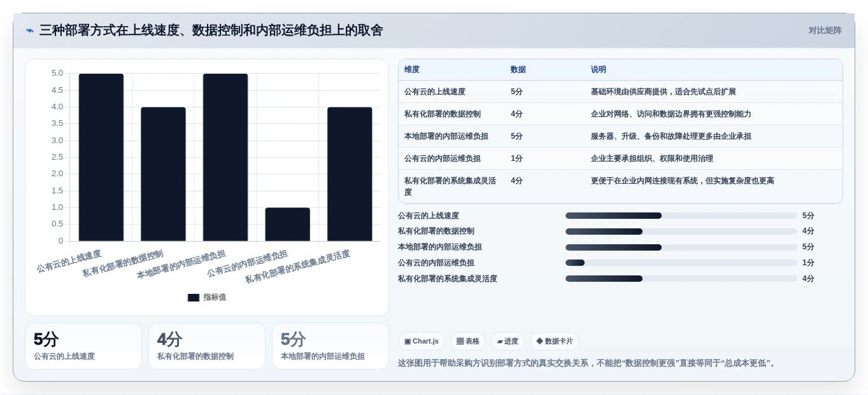
Task: Click the Chart.js tag
Action: (x=422, y=342)
